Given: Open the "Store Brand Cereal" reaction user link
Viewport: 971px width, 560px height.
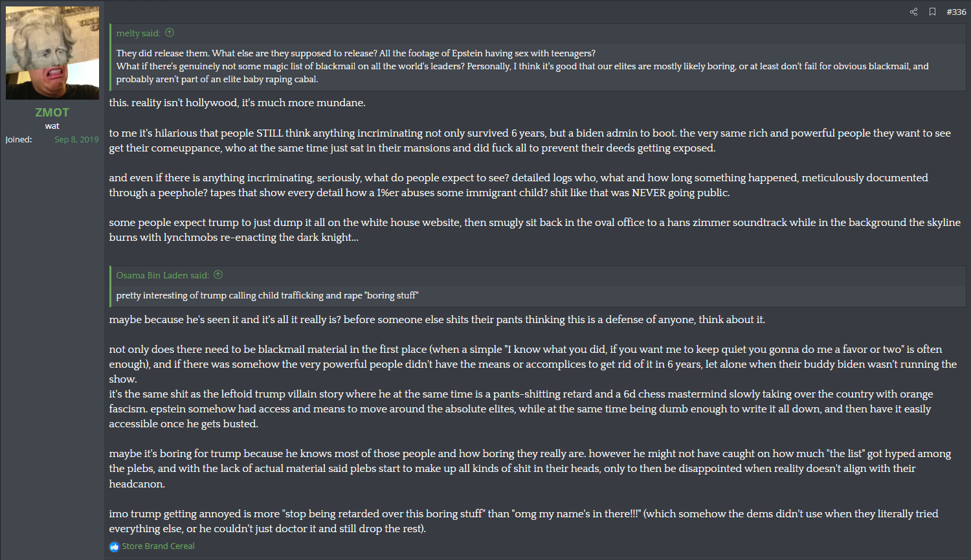Looking at the screenshot, I should [x=158, y=546].
